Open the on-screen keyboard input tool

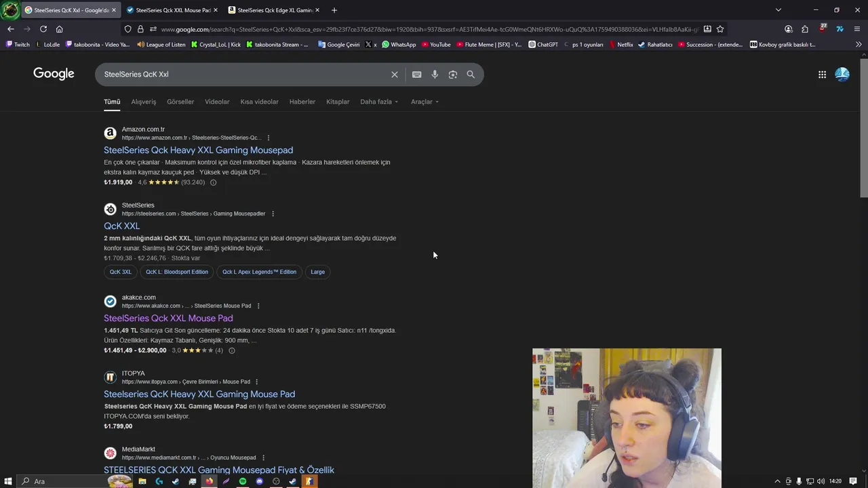416,75
